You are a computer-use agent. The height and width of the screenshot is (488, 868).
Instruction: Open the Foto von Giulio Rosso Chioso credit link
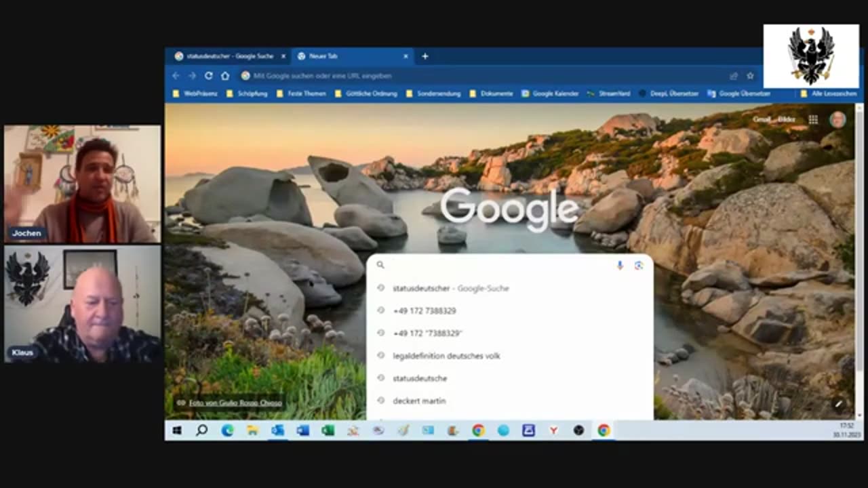(235, 403)
